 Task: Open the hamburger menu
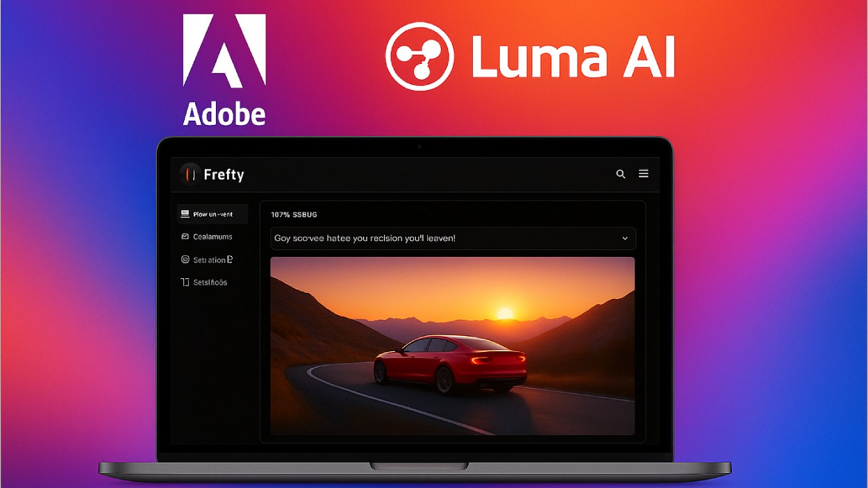pos(644,174)
